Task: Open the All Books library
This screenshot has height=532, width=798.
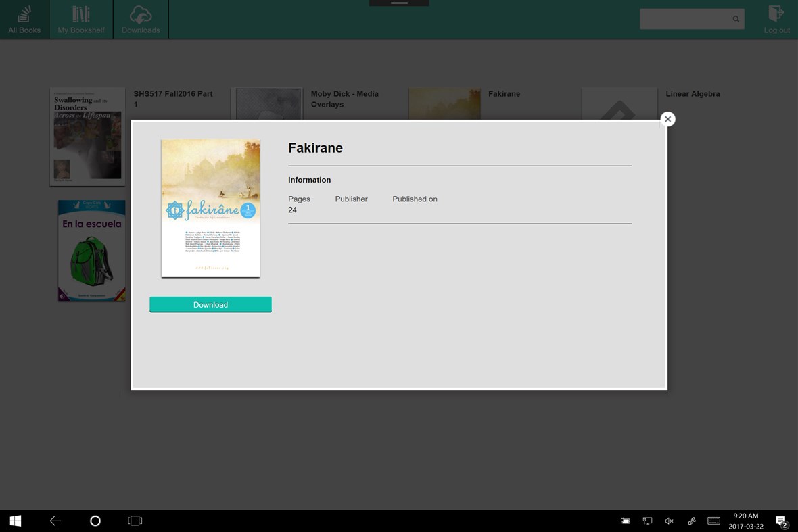Action: pos(24,19)
